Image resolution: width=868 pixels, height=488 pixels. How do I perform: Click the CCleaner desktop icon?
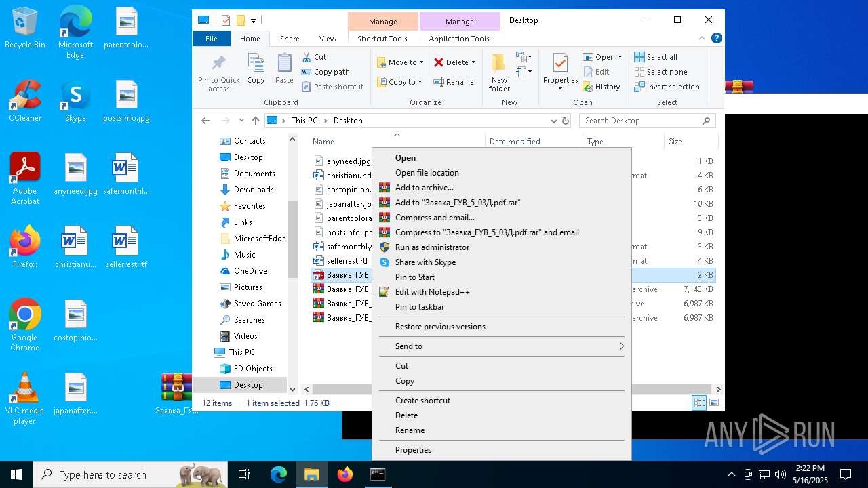point(25,101)
